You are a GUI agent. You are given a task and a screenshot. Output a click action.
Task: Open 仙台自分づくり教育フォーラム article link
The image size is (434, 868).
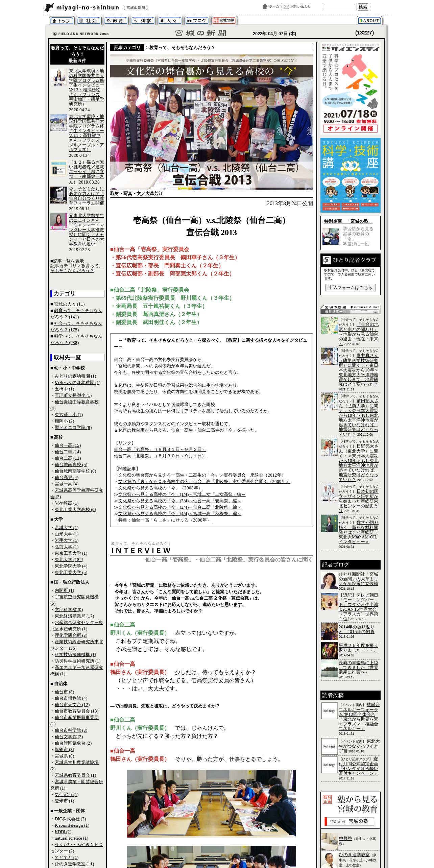coord(87,196)
